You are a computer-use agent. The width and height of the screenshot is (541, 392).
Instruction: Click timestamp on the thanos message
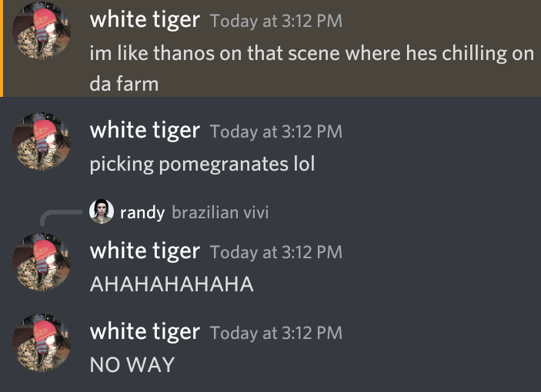click(x=276, y=21)
